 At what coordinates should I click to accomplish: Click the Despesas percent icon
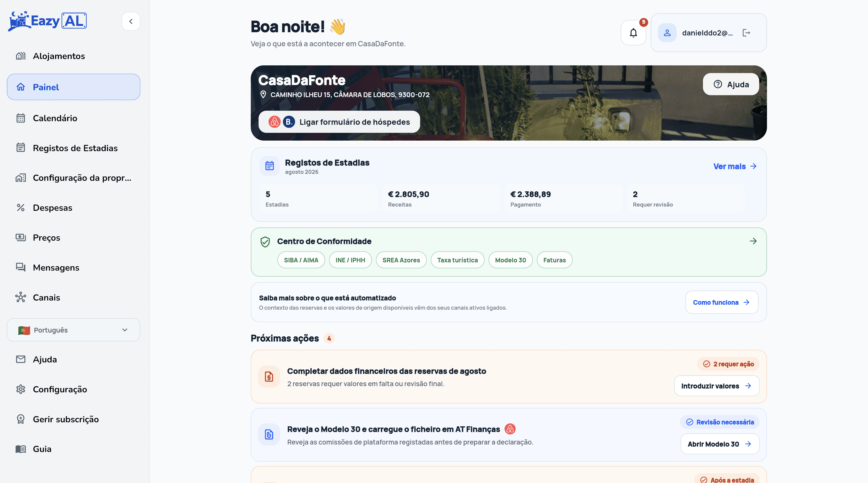point(21,208)
